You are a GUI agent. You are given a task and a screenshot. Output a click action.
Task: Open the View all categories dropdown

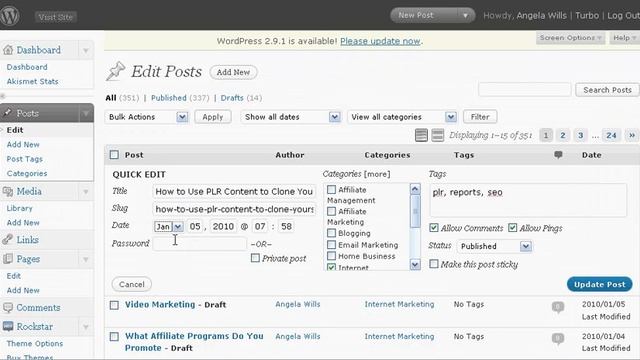click(x=402, y=117)
